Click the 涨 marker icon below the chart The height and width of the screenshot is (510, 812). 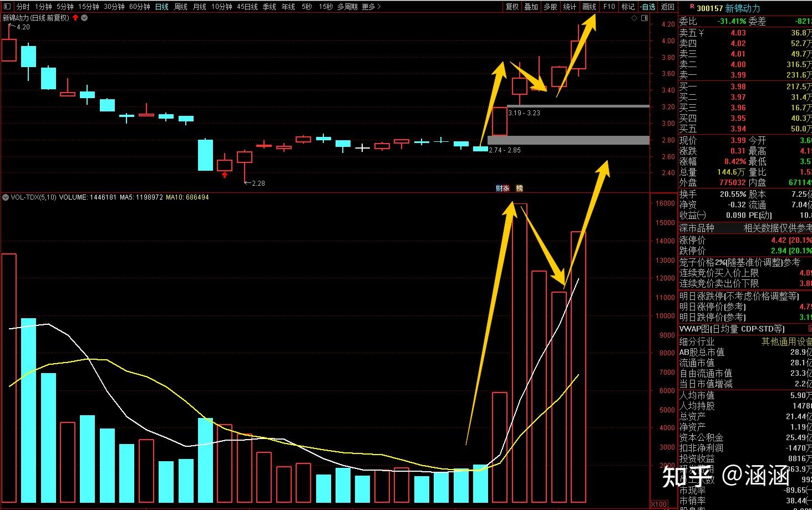pyautogui.click(x=505, y=188)
